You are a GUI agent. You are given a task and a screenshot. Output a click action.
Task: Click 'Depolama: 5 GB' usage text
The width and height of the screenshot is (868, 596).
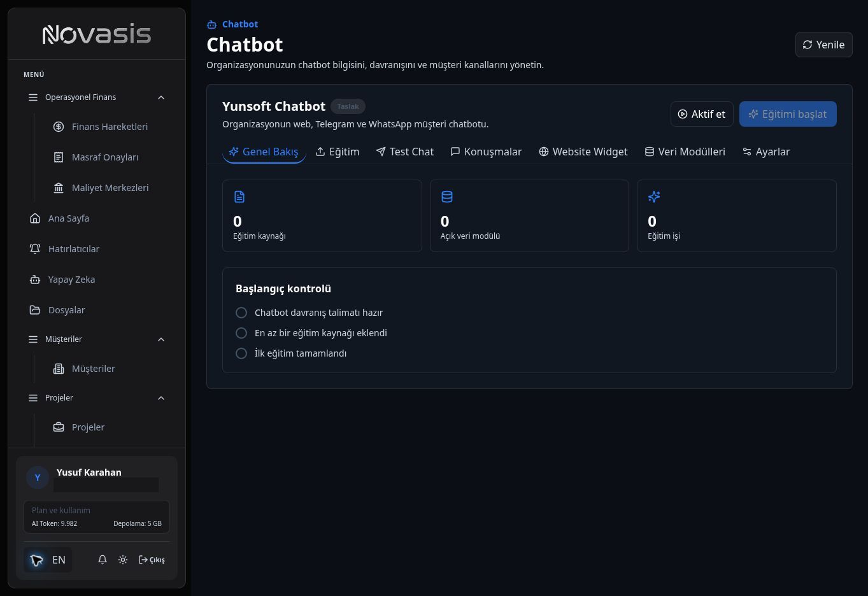(x=138, y=523)
